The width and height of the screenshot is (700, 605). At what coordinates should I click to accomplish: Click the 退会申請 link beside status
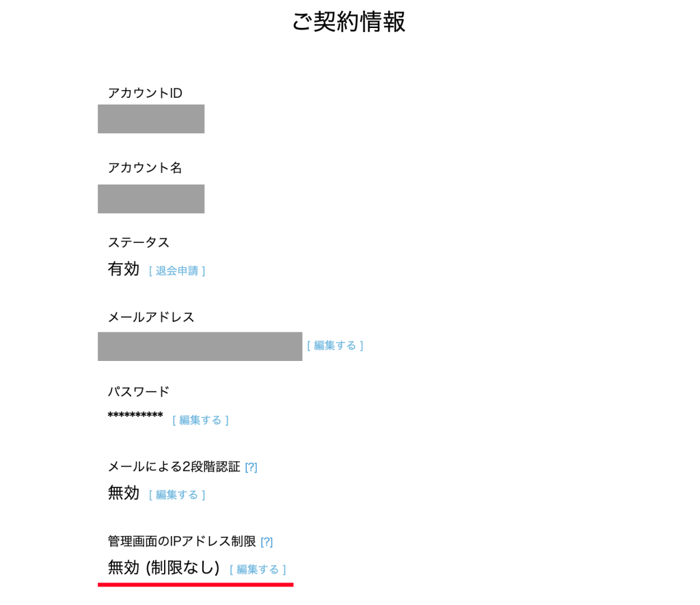pos(177,271)
